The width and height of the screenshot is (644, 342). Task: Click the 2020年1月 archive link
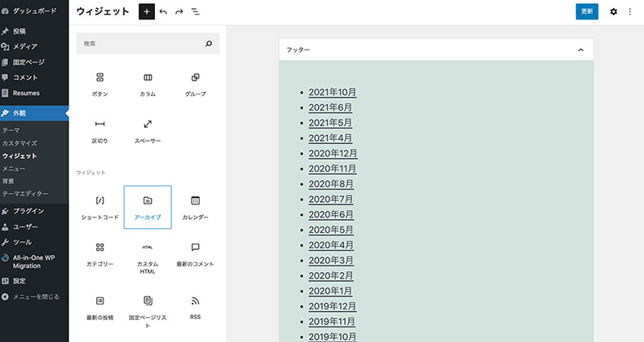click(x=330, y=292)
